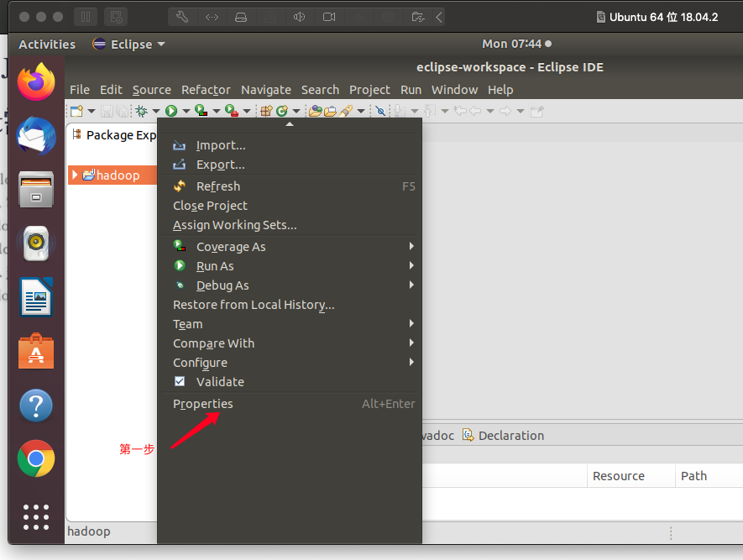The image size is (743, 560).
Task: Expand the Debug As submenu
Action: (290, 285)
